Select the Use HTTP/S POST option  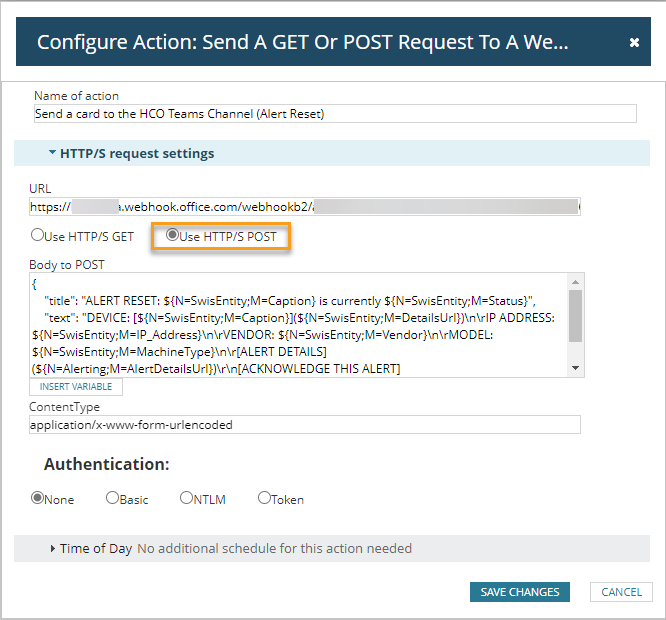pyautogui.click(x=172, y=236)
